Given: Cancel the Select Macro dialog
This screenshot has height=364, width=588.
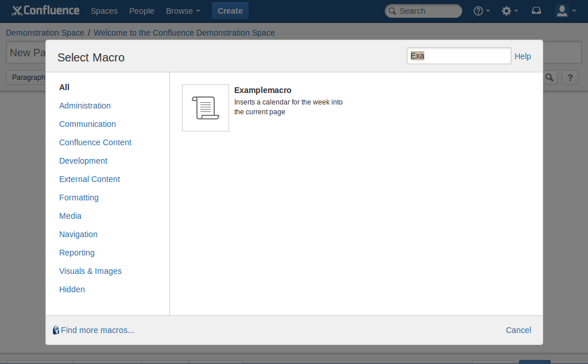Looking at the screenshot, I should click(x=518, y=330).
